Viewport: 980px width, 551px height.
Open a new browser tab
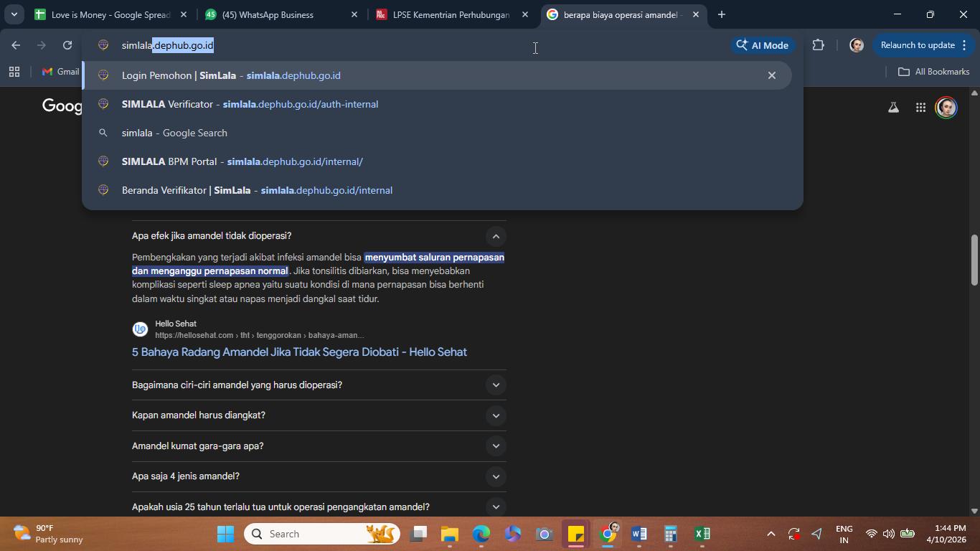(x=722, y=14)
